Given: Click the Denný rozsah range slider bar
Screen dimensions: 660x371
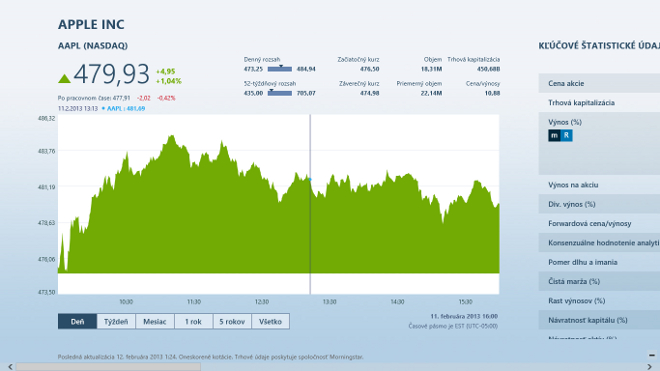Looking at the screenshot, I should 280,69.
